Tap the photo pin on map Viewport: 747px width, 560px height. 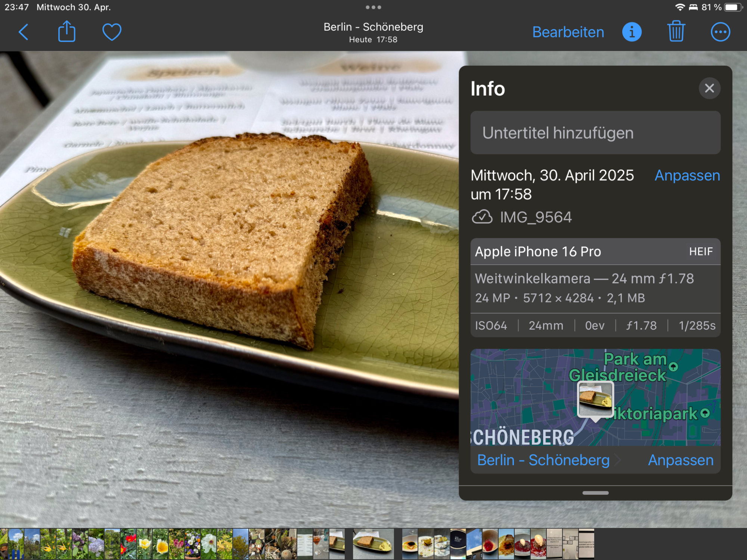click(595, 399)
